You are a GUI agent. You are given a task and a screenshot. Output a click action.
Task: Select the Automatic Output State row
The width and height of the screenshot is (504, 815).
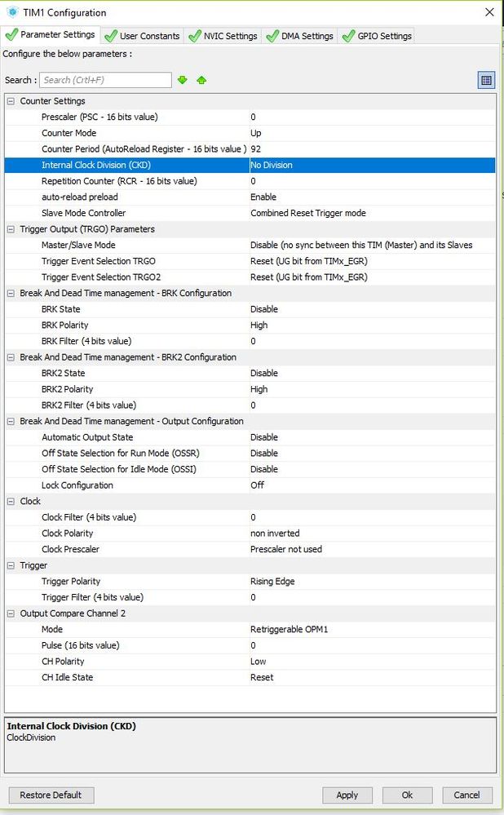coord(250,437)
